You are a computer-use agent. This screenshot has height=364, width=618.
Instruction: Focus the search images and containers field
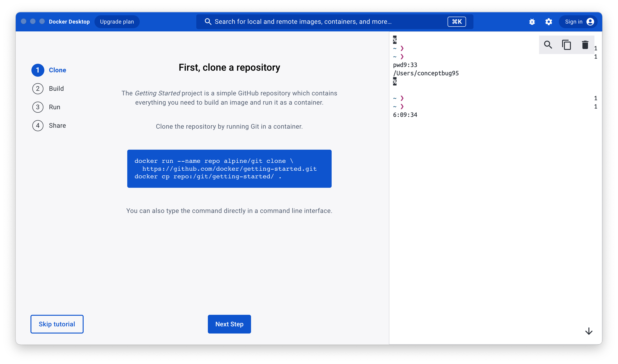coord(319,22)
